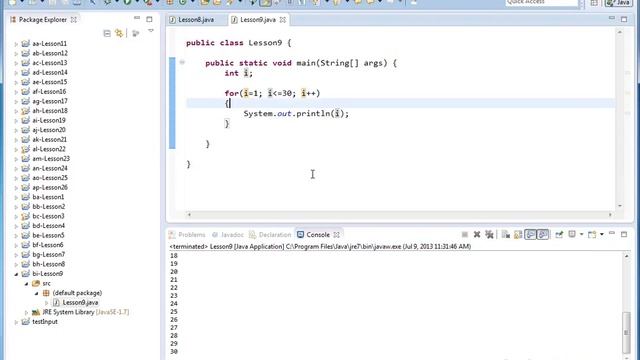Click the Open Console icon

click(x=592, y=234)
